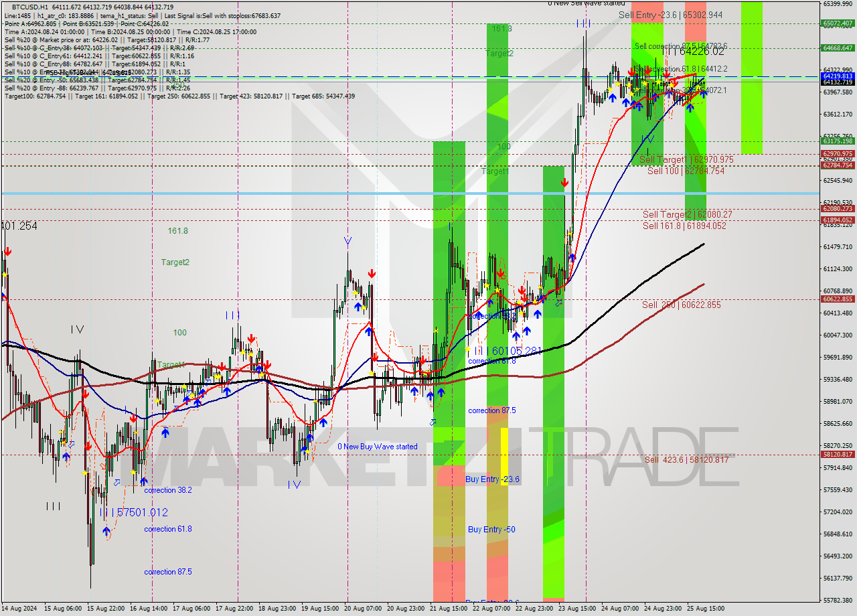The image size is (857, 616).
Task: Click the 65399.990 price axis label
Action: click(x=838, y=3)
